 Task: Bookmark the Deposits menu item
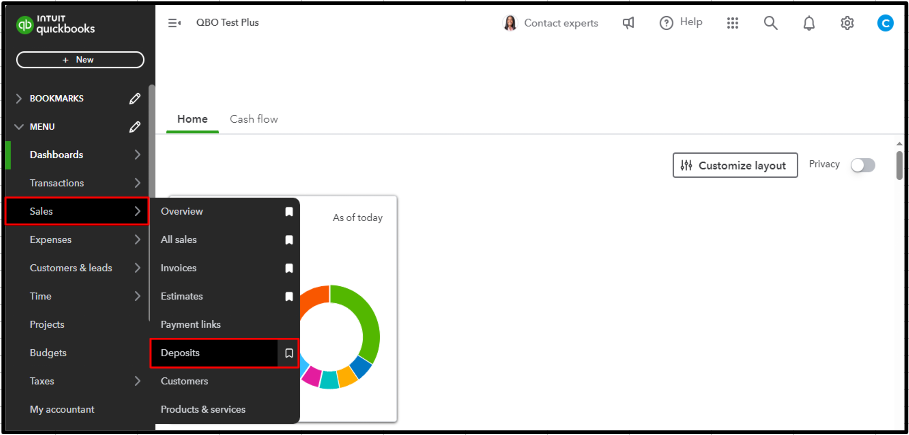tap(289, 353)
